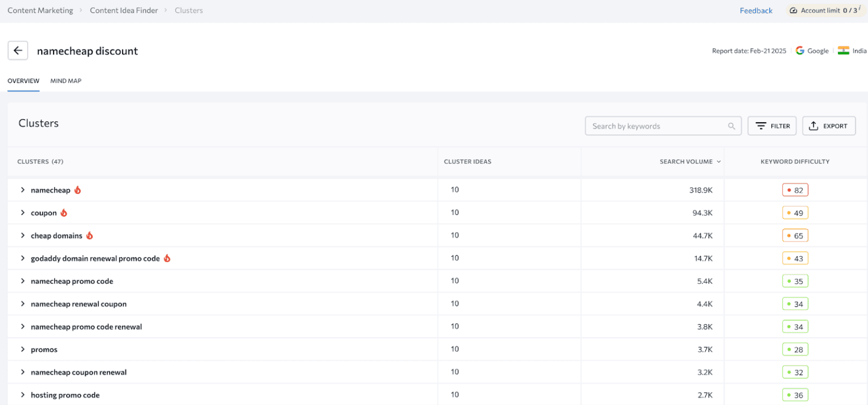Image resolution: width=868 pixels, height=405 pixels.
Task: Click the Cluster Ideas column header
Action: [467, 162]
